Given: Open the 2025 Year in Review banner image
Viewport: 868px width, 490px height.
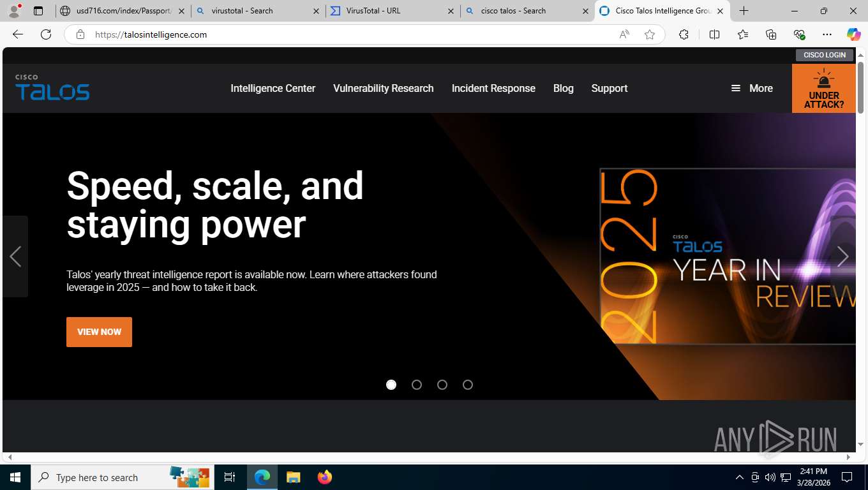Looking at the screenshot, I should pyautogui.click(x=728, y=256).
